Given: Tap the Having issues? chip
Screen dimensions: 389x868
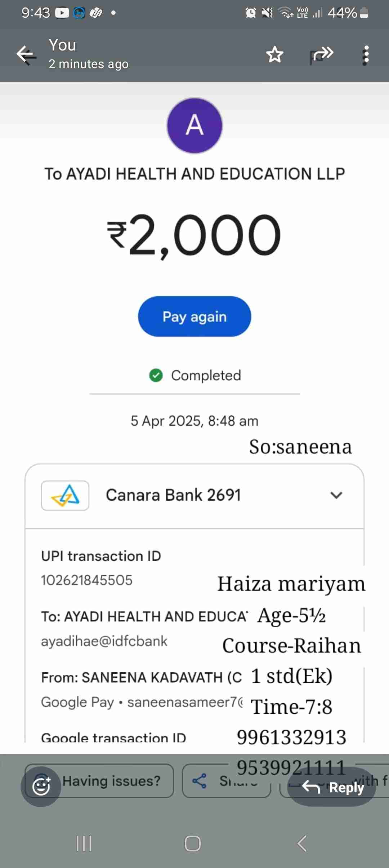Looking at the screenshot, I should click(x=112, y=781).
